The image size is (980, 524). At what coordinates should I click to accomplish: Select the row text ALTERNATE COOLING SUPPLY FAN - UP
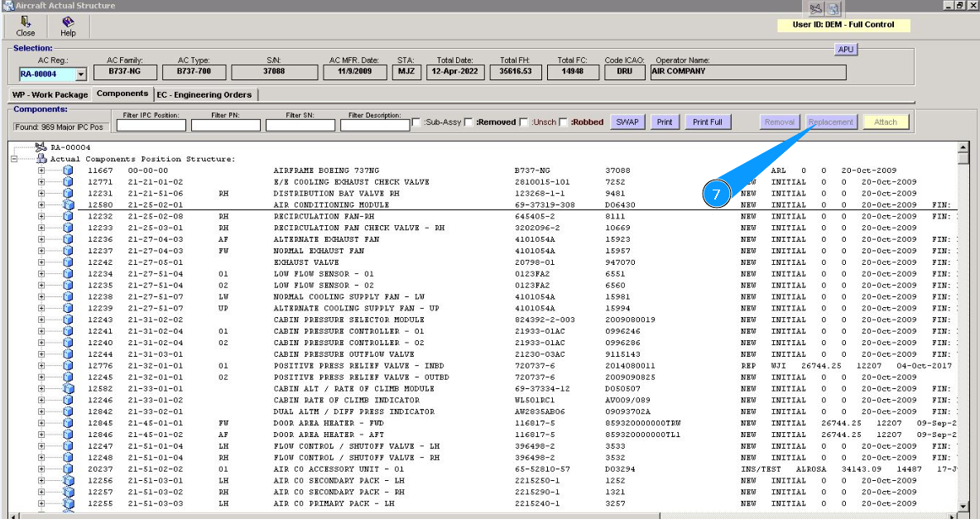(356, 308)
